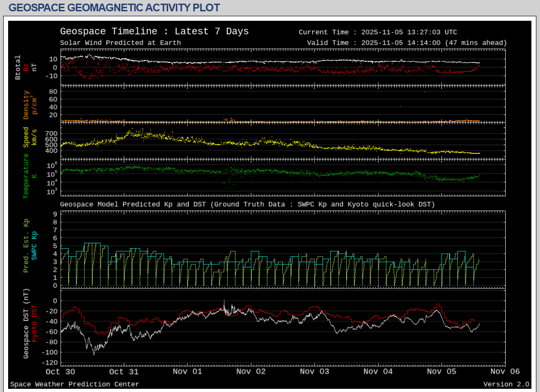Select the Oct 30 date tick label
The height and width of the screenshot is (392, 540).
coord(60,372)
